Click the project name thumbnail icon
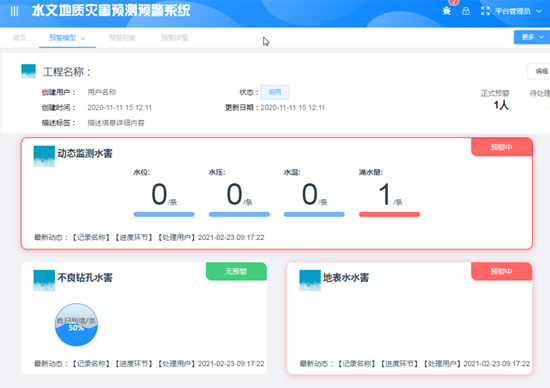The height and width of the screenshot is (388, 550). [x=28, y=71]
